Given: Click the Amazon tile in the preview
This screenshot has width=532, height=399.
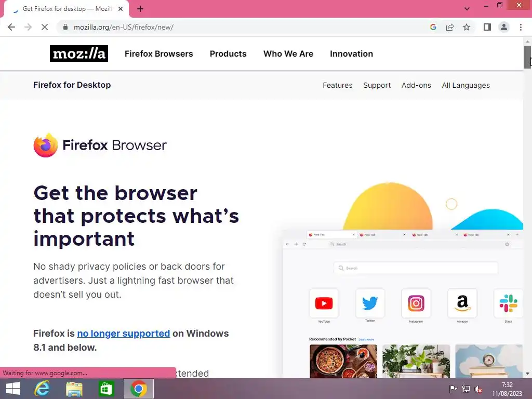Looking at the screenshot, I should pos(462,303).
